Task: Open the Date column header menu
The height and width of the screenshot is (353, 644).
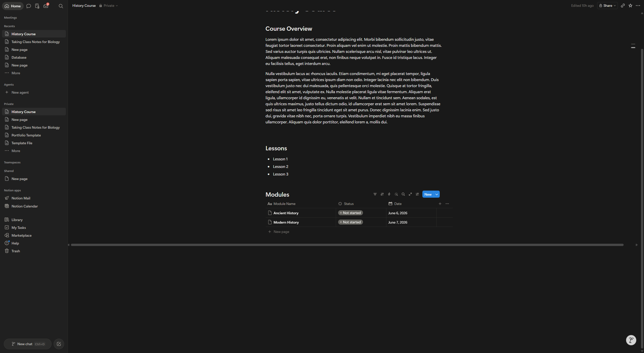Action: [x=411, y=204]
